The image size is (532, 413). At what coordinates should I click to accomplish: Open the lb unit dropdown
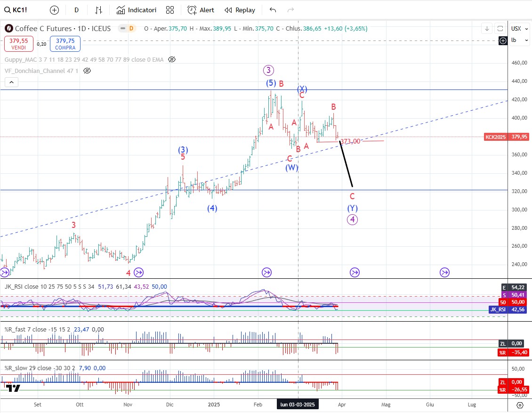516,40
